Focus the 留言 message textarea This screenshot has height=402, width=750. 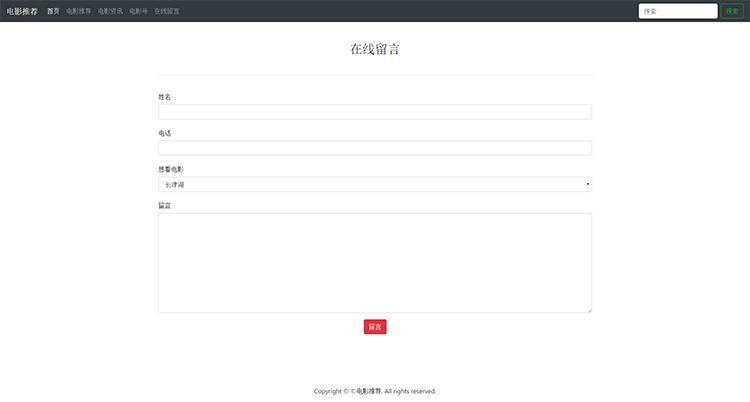(375, 263)
